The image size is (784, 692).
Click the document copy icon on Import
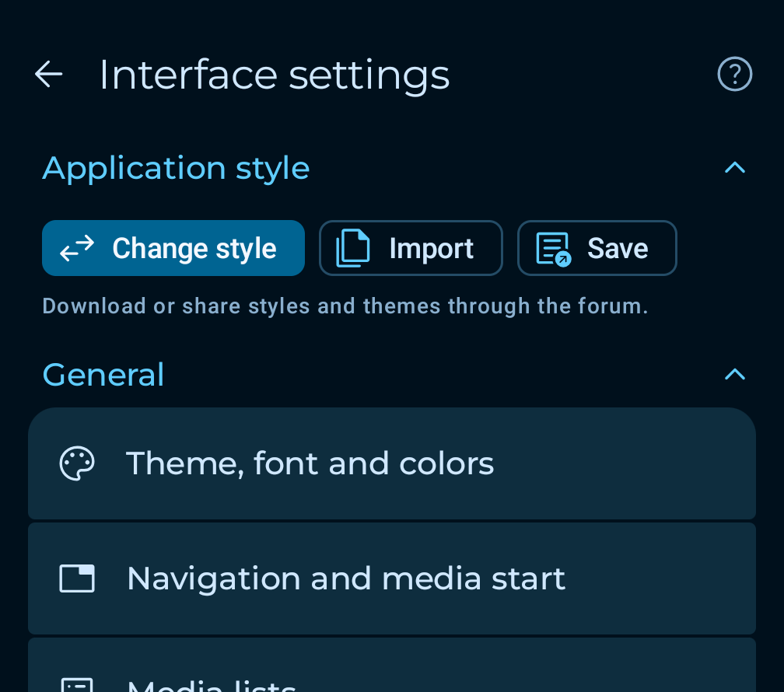(352, 249)
